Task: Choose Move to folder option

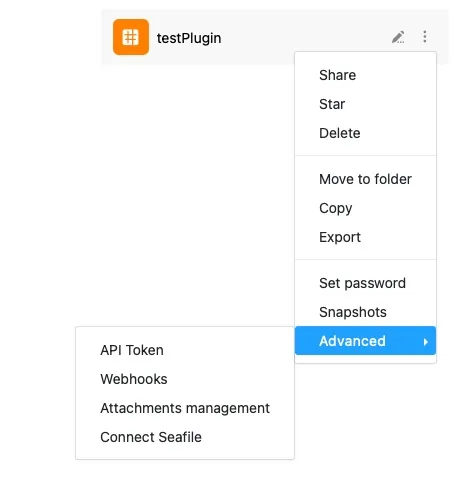Action: pyautogui.click(x=366, y=179)
